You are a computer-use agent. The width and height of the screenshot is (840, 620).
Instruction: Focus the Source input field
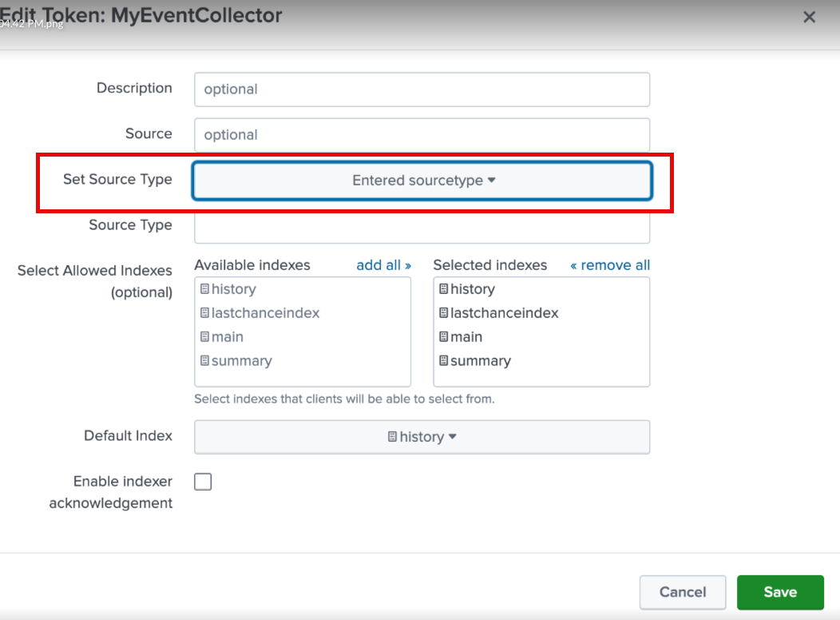click(422, 135)
